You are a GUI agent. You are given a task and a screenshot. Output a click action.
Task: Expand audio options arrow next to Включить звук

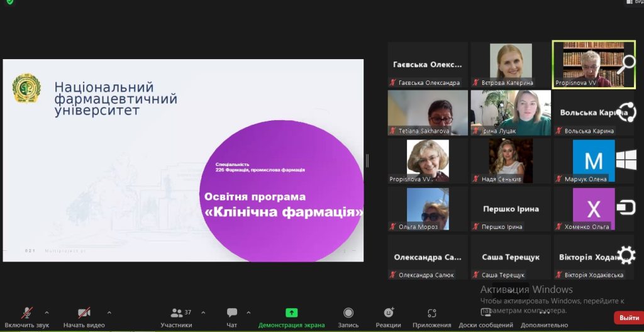click(x=47, y=313)
